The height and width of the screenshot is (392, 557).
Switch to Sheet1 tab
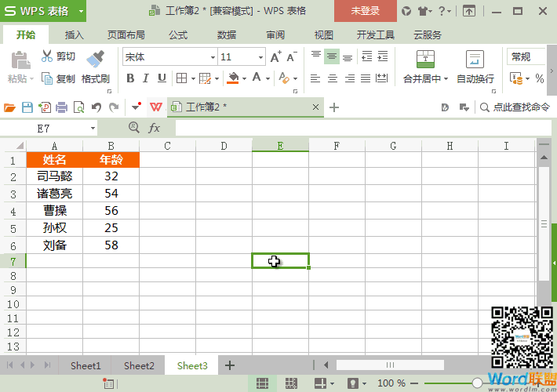[86, 365]
